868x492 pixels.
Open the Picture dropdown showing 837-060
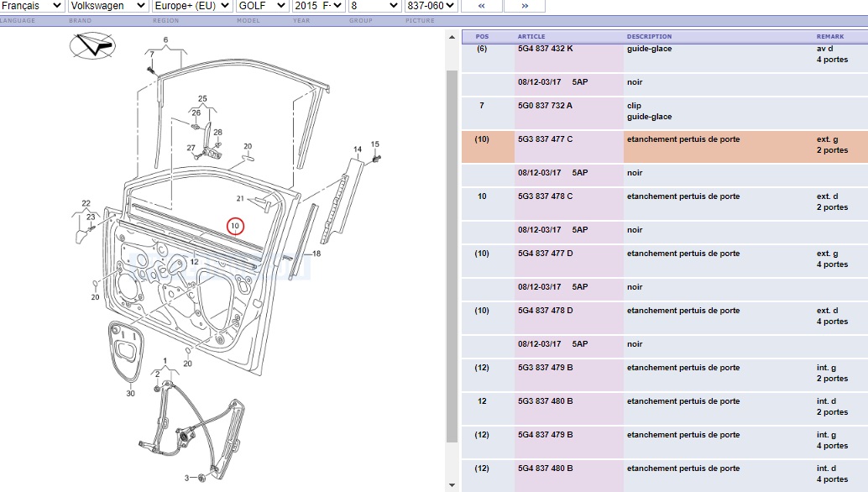click(431, 6)
